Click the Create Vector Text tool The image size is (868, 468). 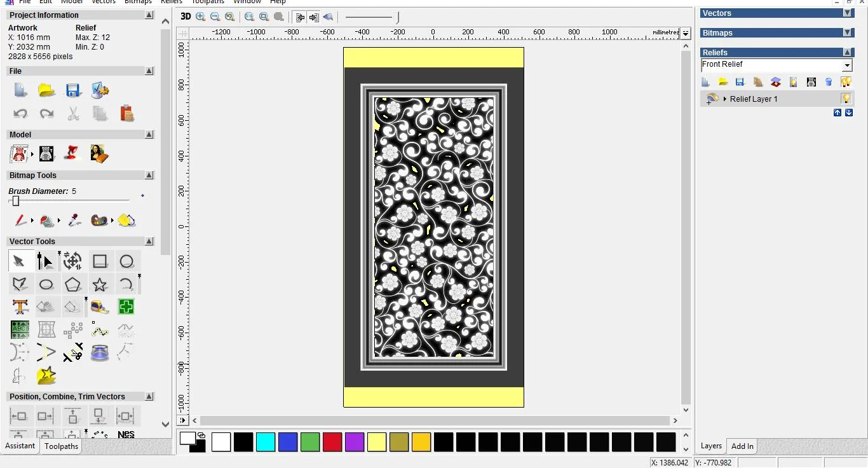tap(20, 307)
